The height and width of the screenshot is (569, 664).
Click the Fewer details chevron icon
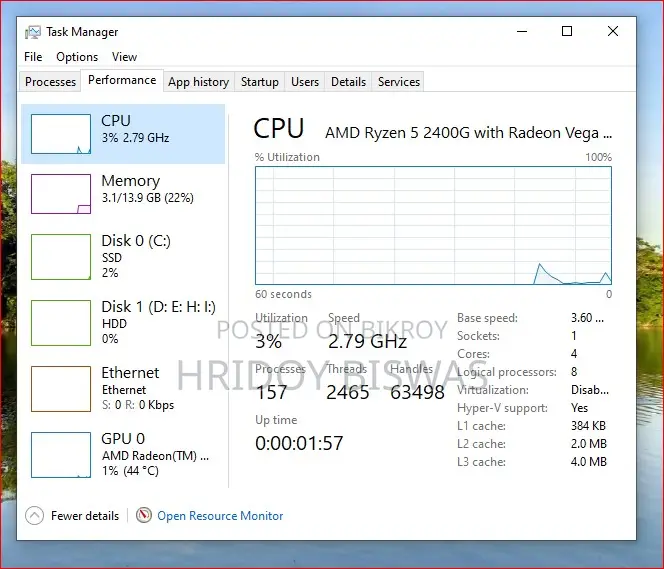(x=34, y=516)
